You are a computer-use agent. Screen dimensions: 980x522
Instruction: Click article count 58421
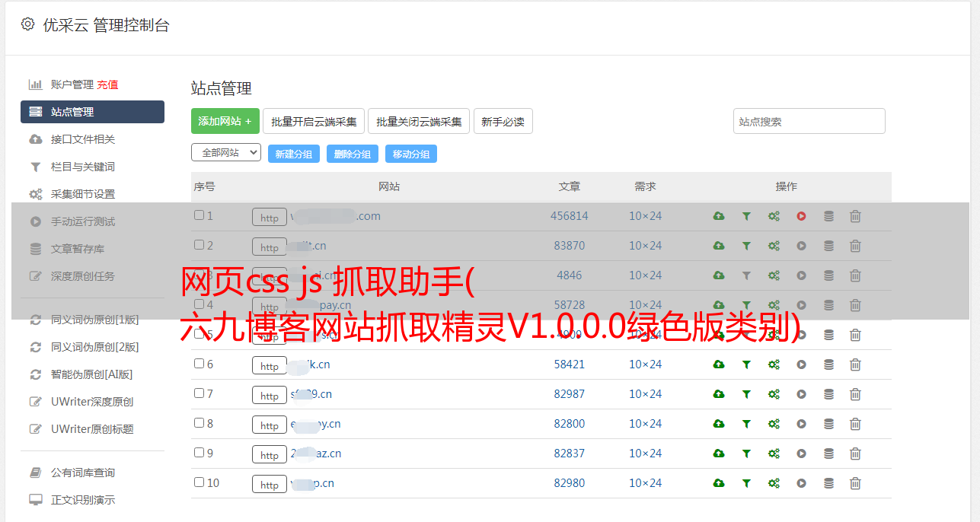[570, 364]
